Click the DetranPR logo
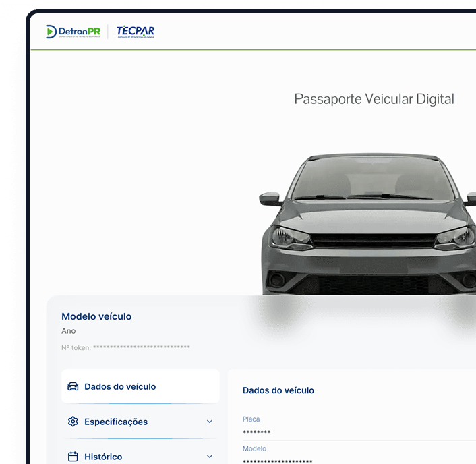Screen dimensions: 476x464 [x=73, y=32]
